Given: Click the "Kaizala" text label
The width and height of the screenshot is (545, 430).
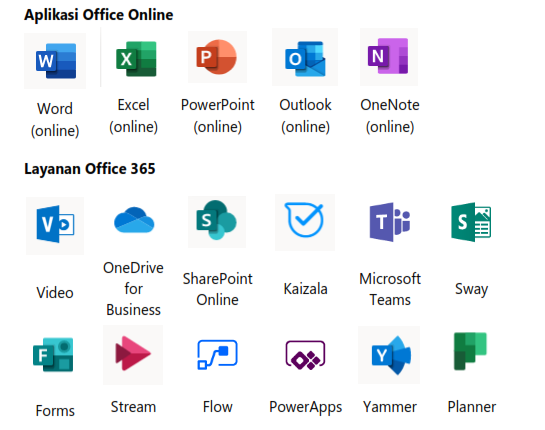Looking at the screenshot, I should (x=306, y=289).
